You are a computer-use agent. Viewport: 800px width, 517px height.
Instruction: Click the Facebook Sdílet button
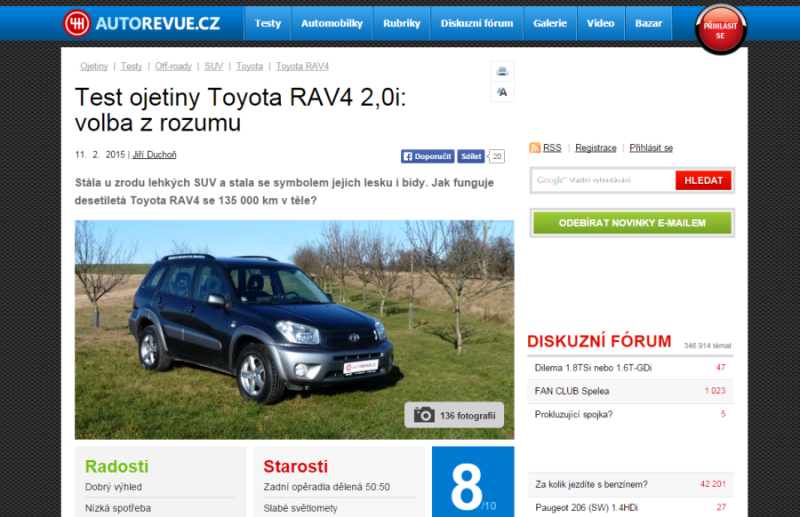click(470, 156)
